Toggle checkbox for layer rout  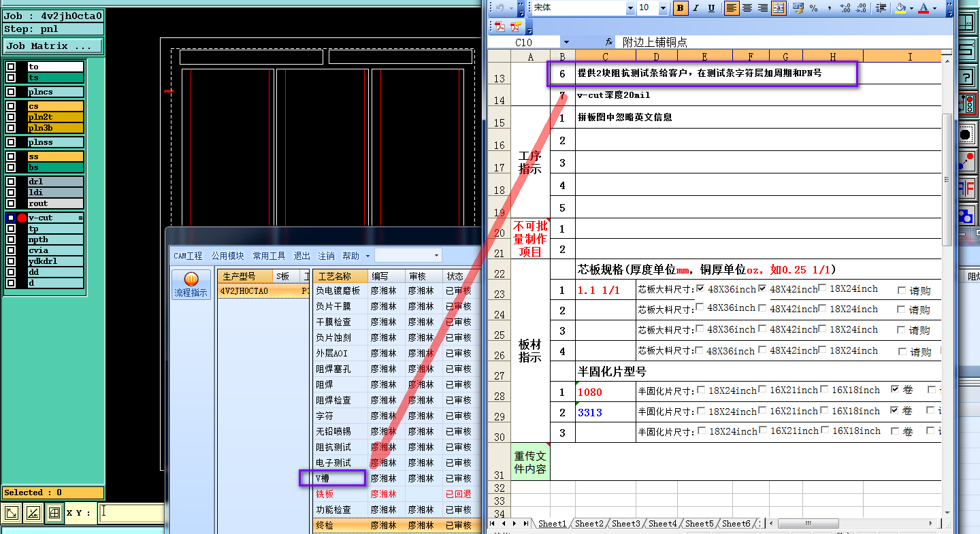coord(11,203)
